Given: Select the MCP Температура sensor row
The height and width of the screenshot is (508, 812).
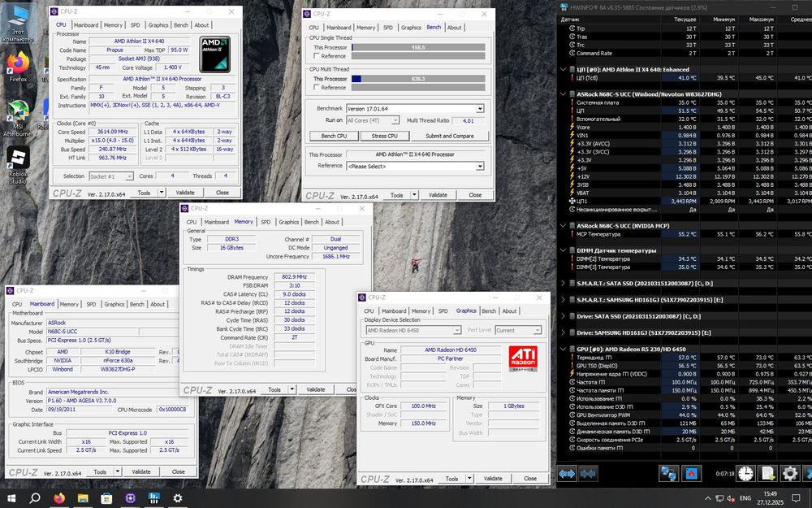Looking at the screenshot, I should coord(685,234).
